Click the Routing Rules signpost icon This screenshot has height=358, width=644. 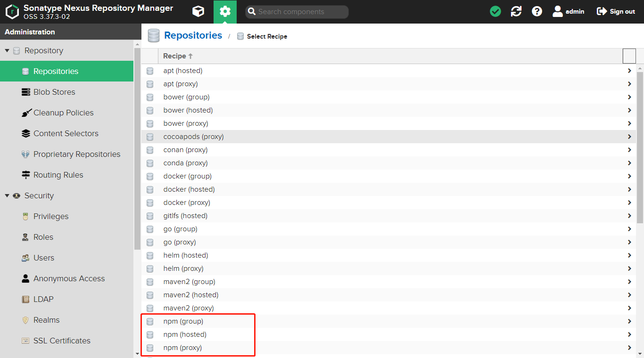pyautogui.click(x=26, y=175)
